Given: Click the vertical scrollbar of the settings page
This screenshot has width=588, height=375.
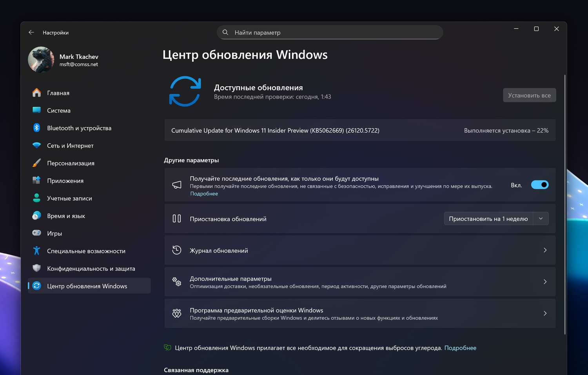Looking at the screenshot, I should (x=565, y=204).
